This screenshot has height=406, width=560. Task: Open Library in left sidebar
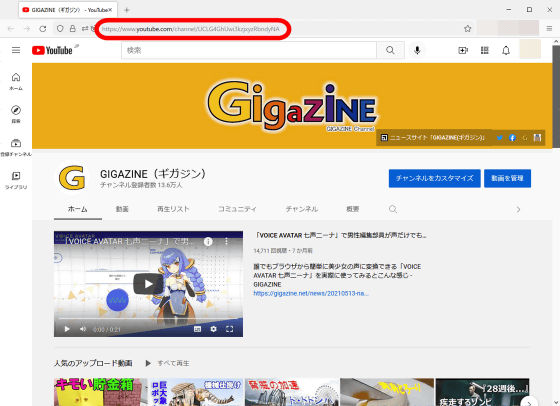(16, 180)
